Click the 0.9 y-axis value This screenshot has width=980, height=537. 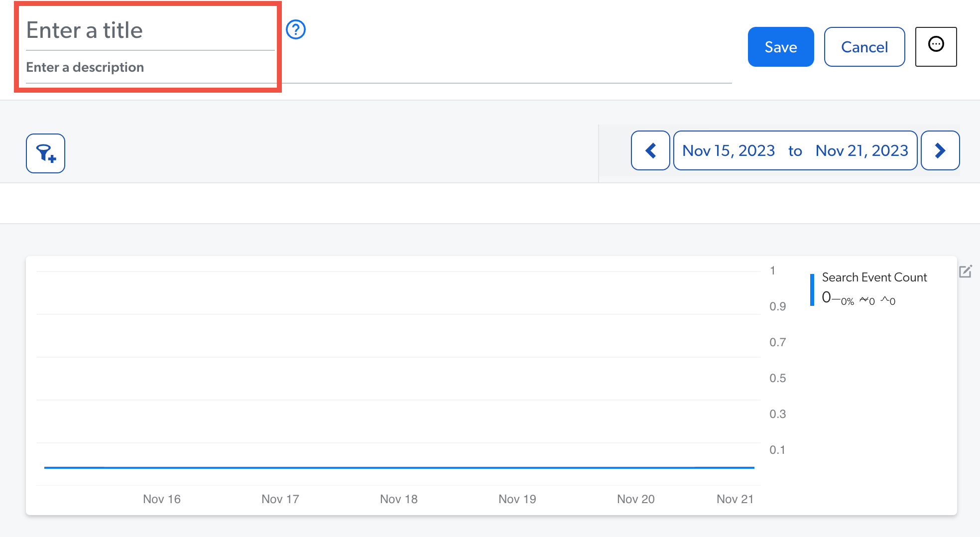point(778,306)
